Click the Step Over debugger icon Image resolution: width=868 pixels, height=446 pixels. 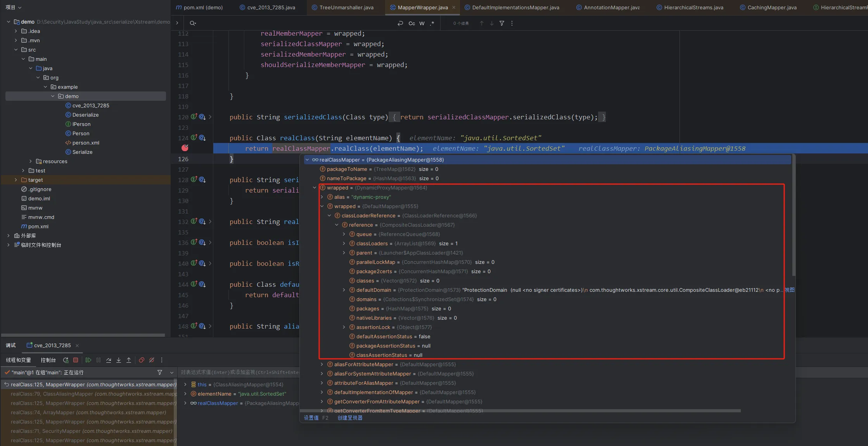(109, 360)
